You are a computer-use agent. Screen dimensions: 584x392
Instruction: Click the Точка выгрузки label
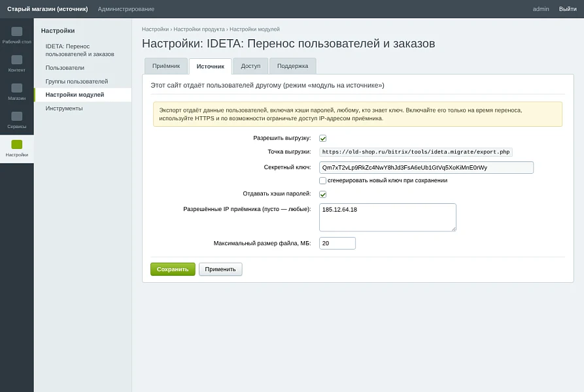click(289, 152)
